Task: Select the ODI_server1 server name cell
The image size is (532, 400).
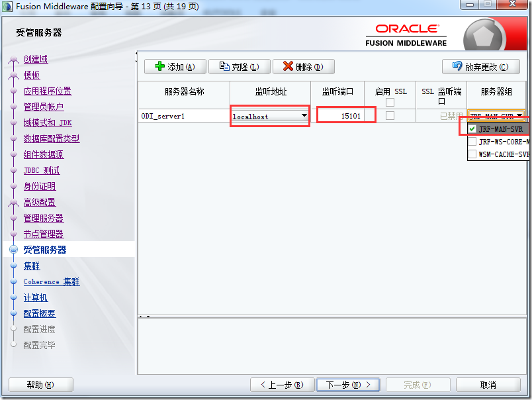Action: (x=184, y=116)
